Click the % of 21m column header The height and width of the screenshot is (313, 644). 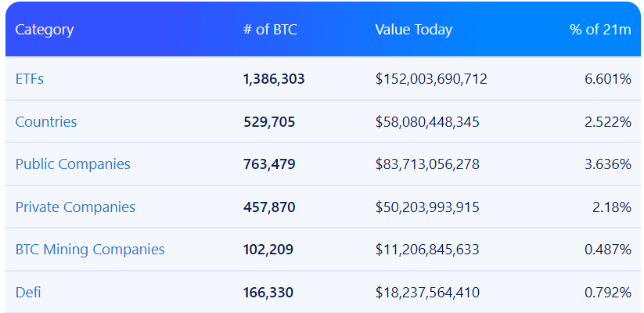tap(600, 31)
